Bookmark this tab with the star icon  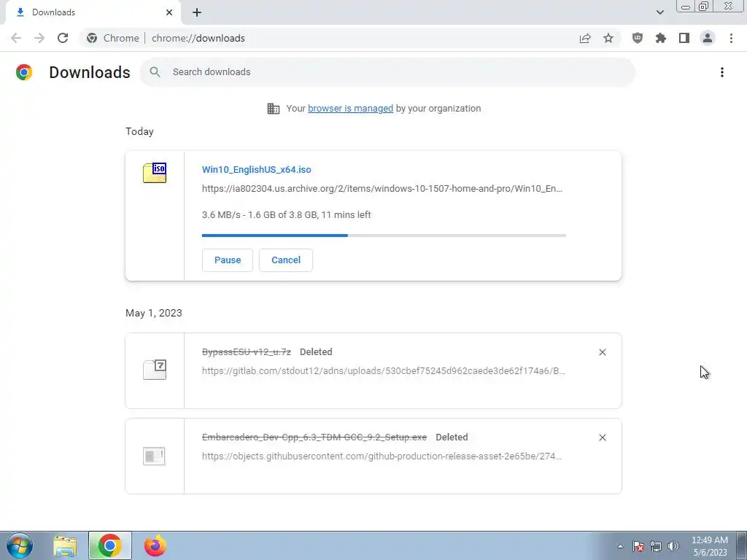click(x=608, y=38)
